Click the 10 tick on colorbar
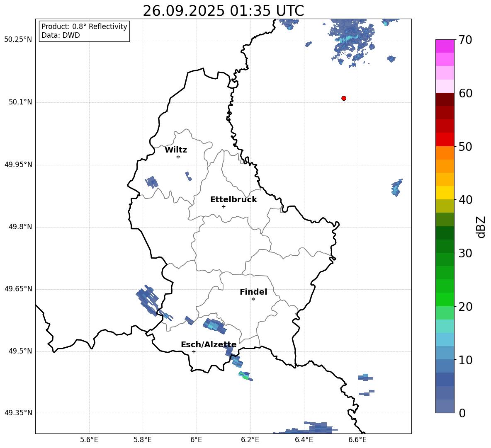 pos(465,360)
